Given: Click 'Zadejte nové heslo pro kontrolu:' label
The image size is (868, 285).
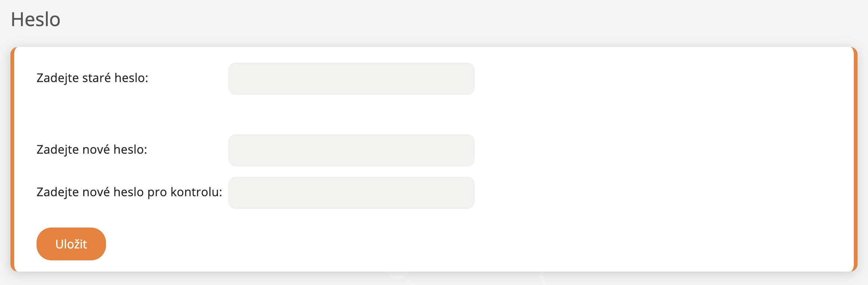Looking at the screenshot, I should (129, 192).
